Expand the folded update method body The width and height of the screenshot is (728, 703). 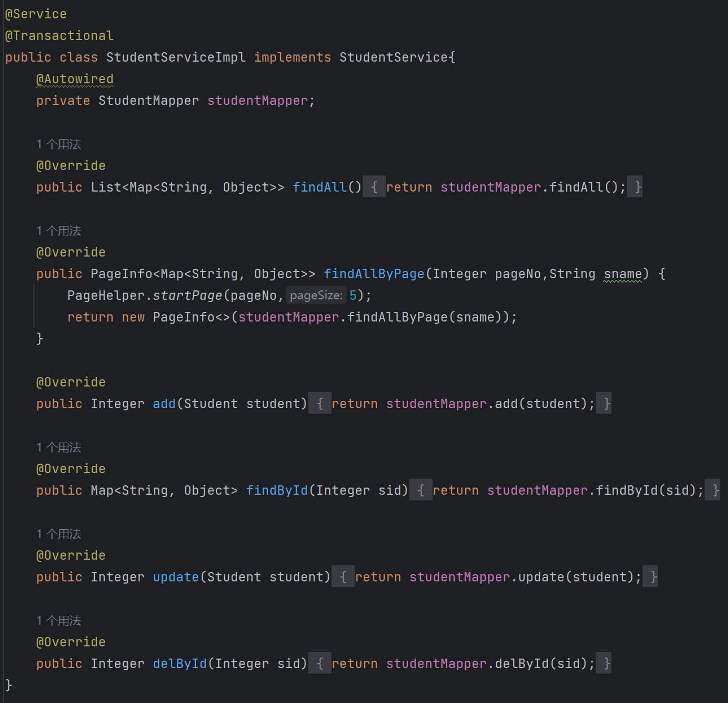343,577
